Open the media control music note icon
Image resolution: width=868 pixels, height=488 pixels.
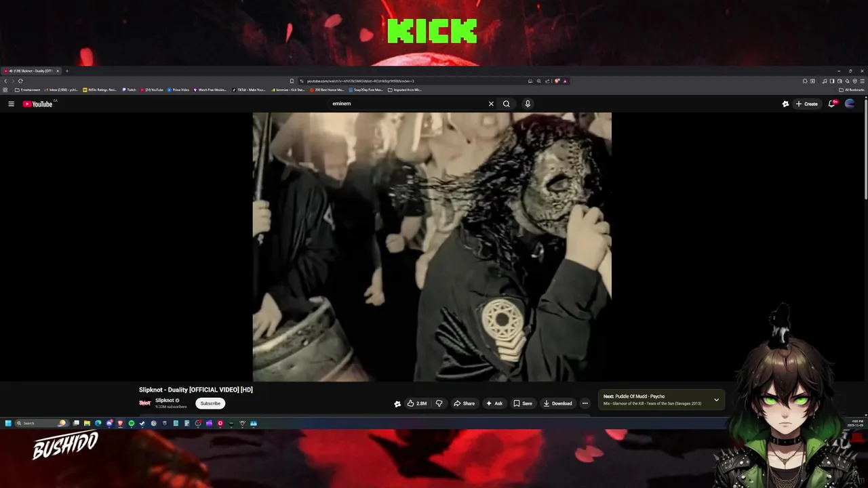825,81
